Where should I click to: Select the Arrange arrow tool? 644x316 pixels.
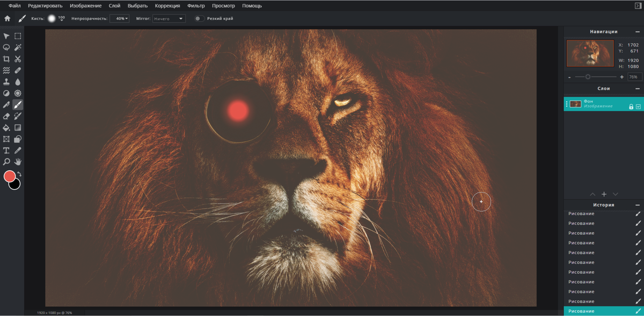(x=6, y=36)
